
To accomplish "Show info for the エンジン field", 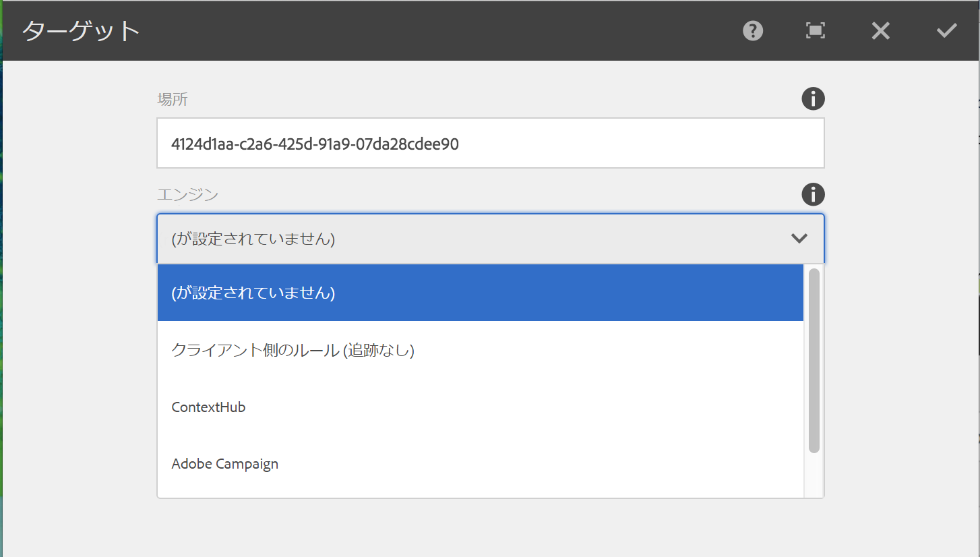I will click(813, 195).
